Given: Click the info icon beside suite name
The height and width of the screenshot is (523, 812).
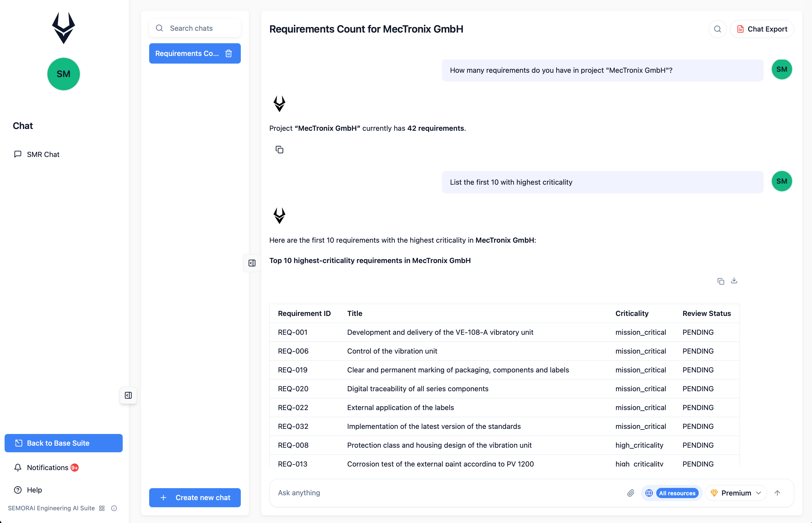Looking at the screenshot, I should (x=114, y=508).
